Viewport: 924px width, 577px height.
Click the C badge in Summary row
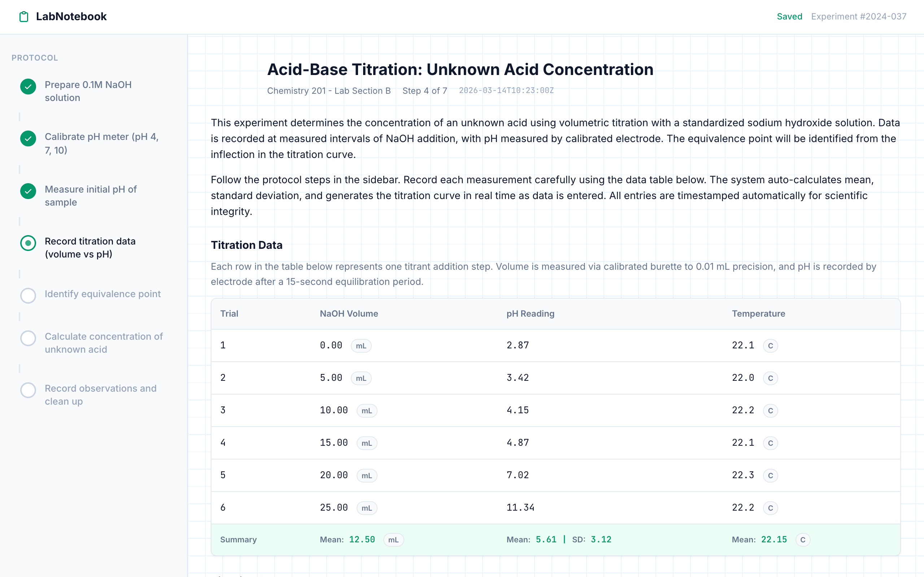click(803, 539)
